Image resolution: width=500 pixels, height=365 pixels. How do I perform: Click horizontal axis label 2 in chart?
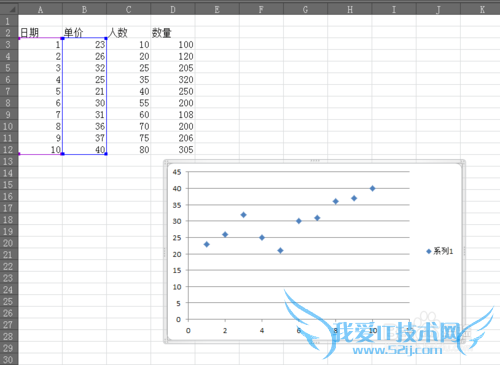[x=225, y=331]
